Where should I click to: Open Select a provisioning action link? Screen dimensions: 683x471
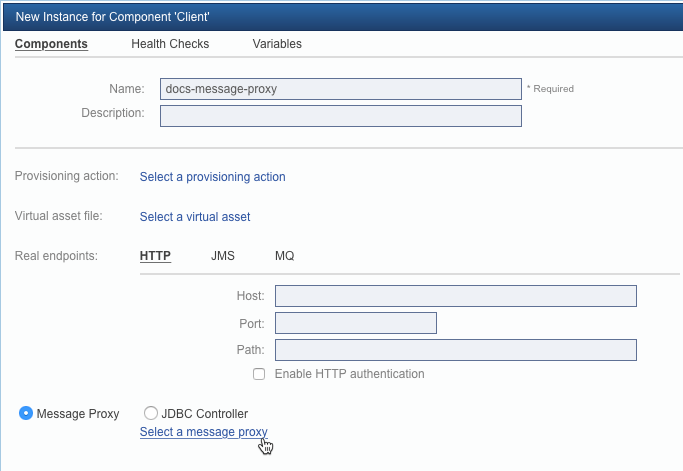tap(213, 177)
